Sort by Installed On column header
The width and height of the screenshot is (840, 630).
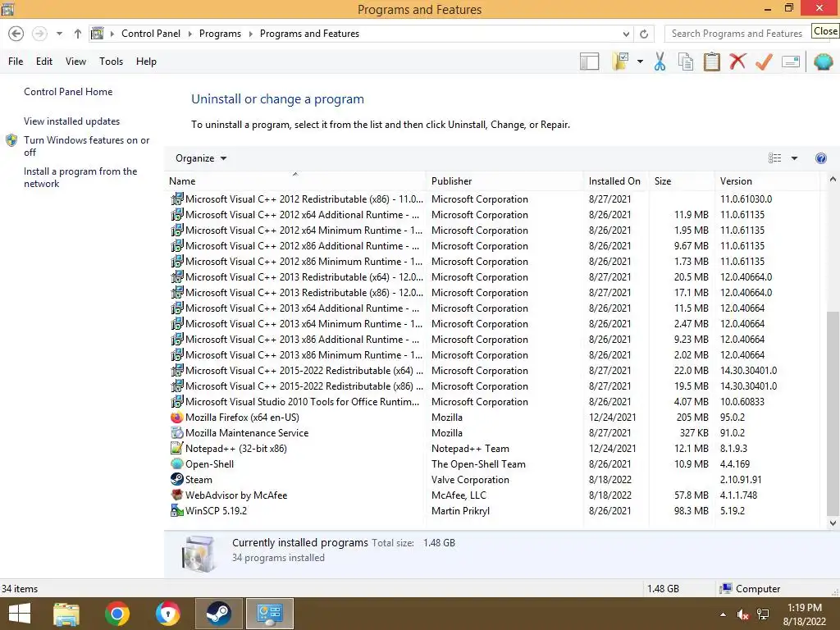[x=616, y=181]
